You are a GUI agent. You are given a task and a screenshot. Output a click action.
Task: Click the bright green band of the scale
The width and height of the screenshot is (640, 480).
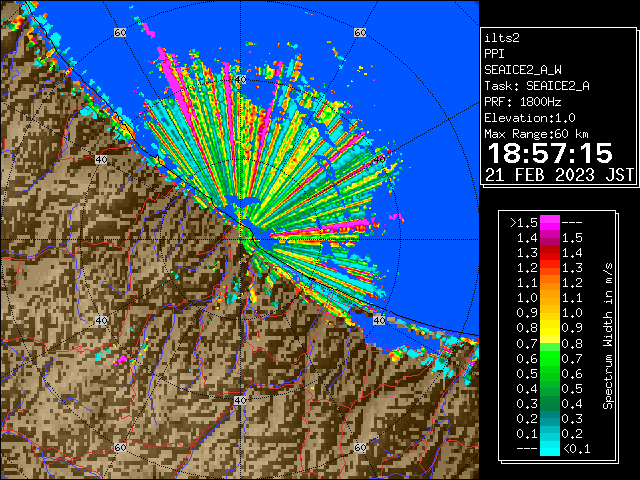click(x=550, y=358)
